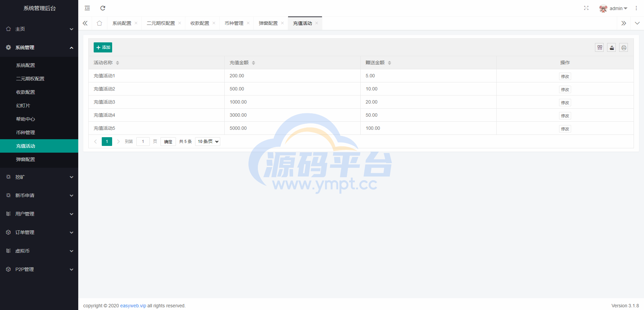Open the tab operations dropdown chevron

(637, 23)
